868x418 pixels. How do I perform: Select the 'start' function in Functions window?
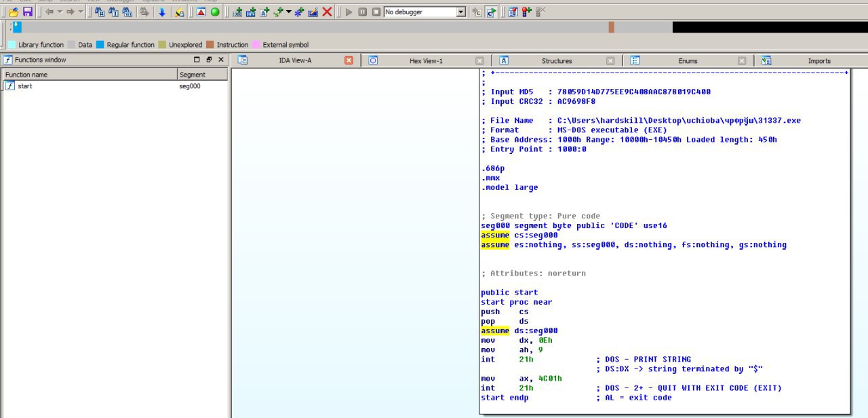point(25,86)
